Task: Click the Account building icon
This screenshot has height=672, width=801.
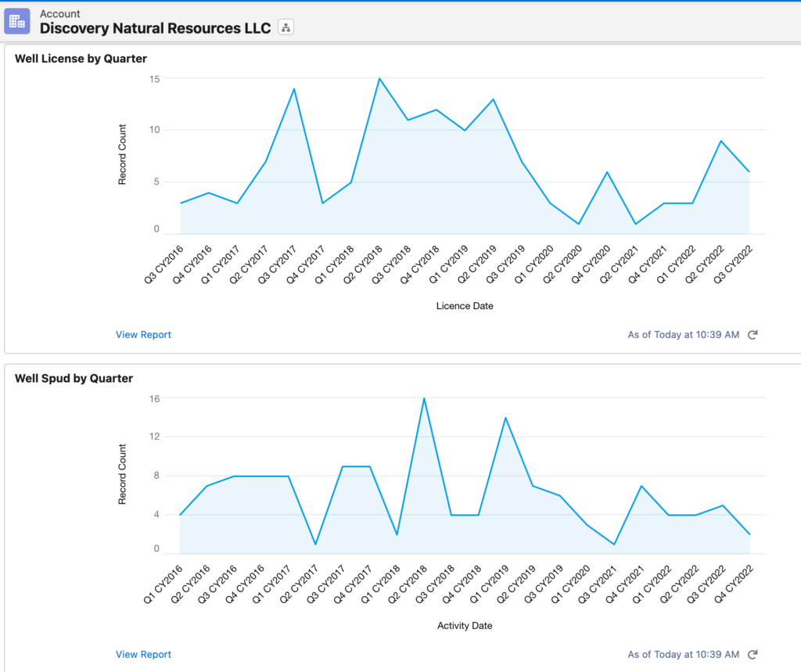Action: pyautogui.click(x=17, y=21)
